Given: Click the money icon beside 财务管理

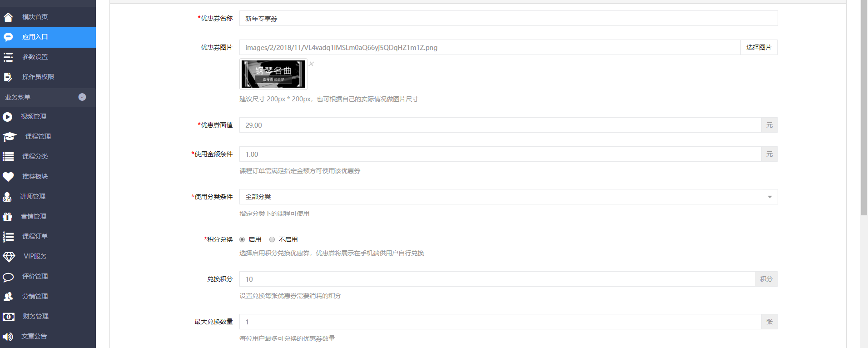Looking at the screenshot, I should click(8, 317).
